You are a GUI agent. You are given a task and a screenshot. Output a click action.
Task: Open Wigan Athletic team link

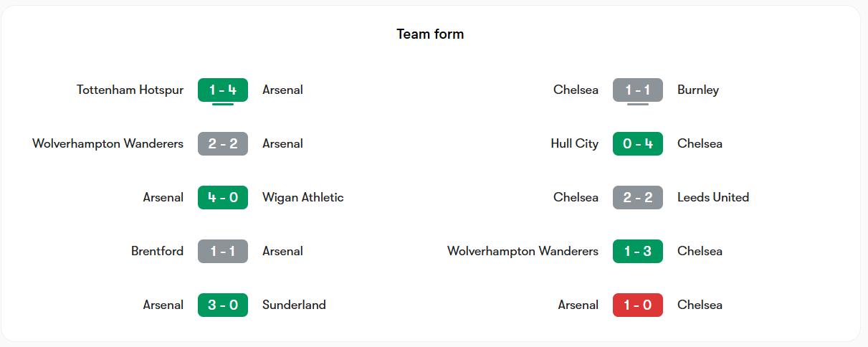(x=303, y=197)
